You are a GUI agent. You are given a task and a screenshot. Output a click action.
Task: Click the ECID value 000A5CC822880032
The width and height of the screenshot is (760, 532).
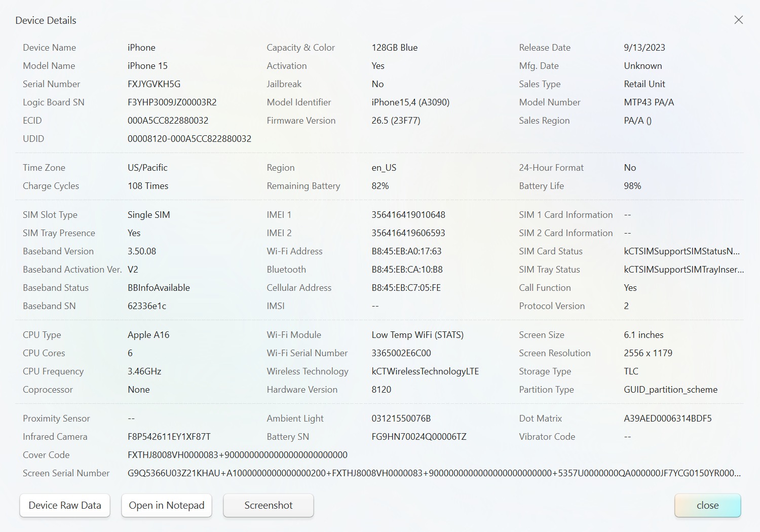pyautogui.click(x=168, y=121)
